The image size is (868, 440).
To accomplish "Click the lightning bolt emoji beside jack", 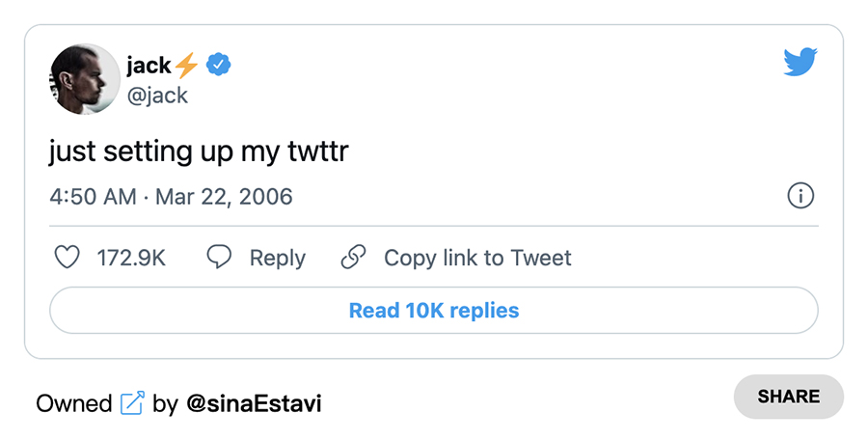I will (186, 66).
